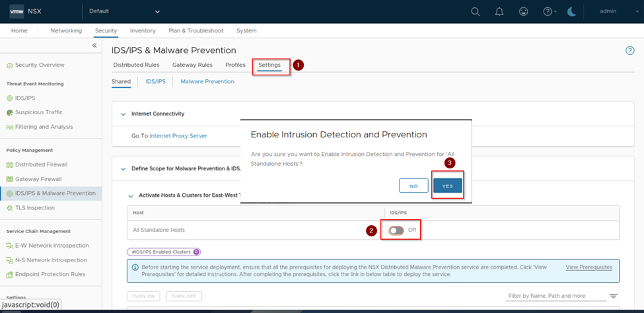
Task: Collapse the left sidebar with double-chevron icon
Action: (x=94, y=46)
